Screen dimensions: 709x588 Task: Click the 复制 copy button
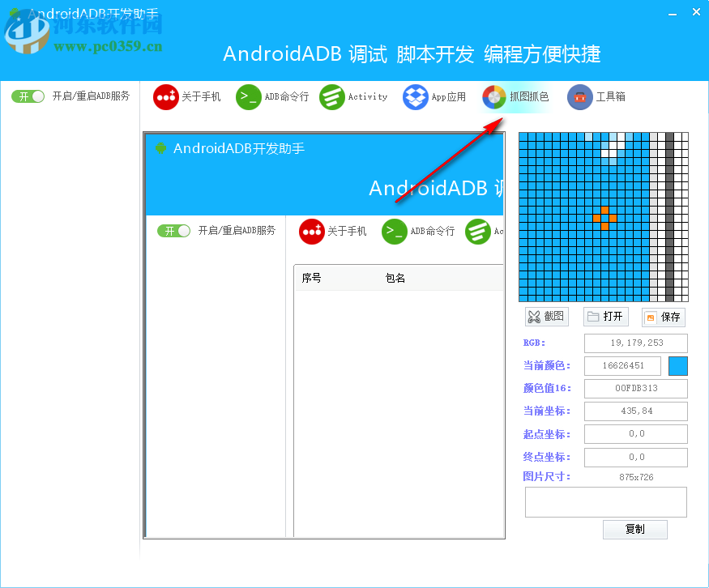pyautogui.click(x=635, y=529)
